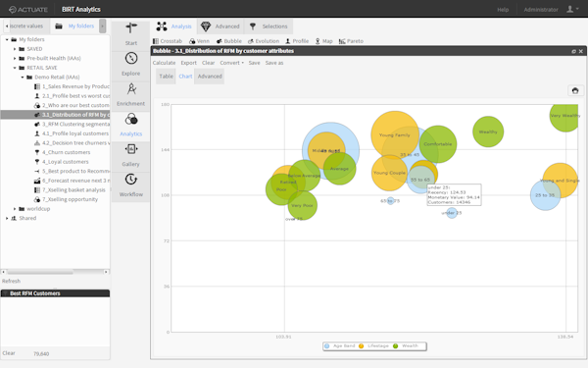
Task: Open the Explore compass icon
Action: [x=131, y=58]
